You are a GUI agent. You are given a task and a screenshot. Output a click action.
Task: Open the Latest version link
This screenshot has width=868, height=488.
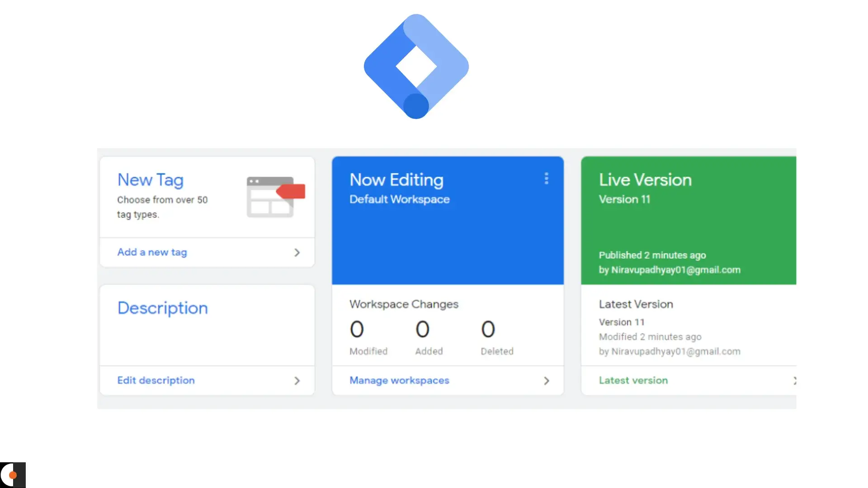tap(633, 380)
